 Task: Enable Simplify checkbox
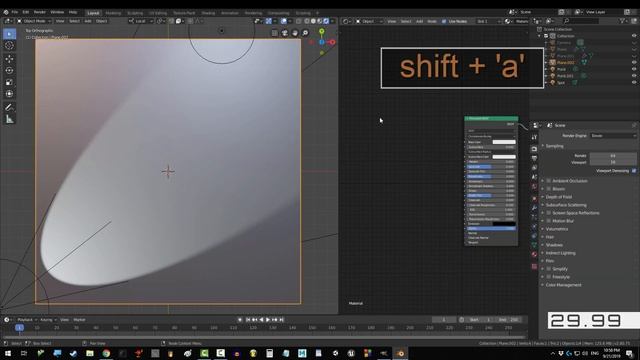coord(549,269)
